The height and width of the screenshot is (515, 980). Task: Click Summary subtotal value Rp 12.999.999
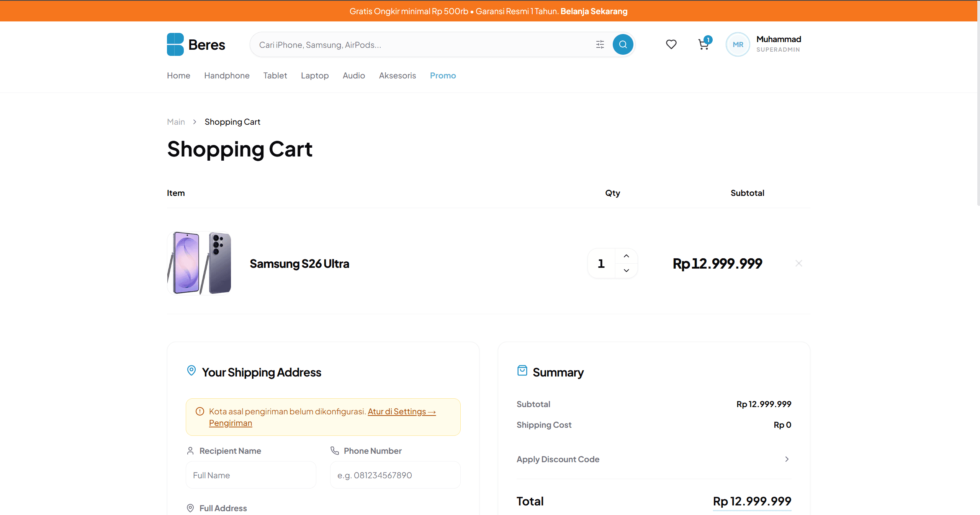coord(764,404)
